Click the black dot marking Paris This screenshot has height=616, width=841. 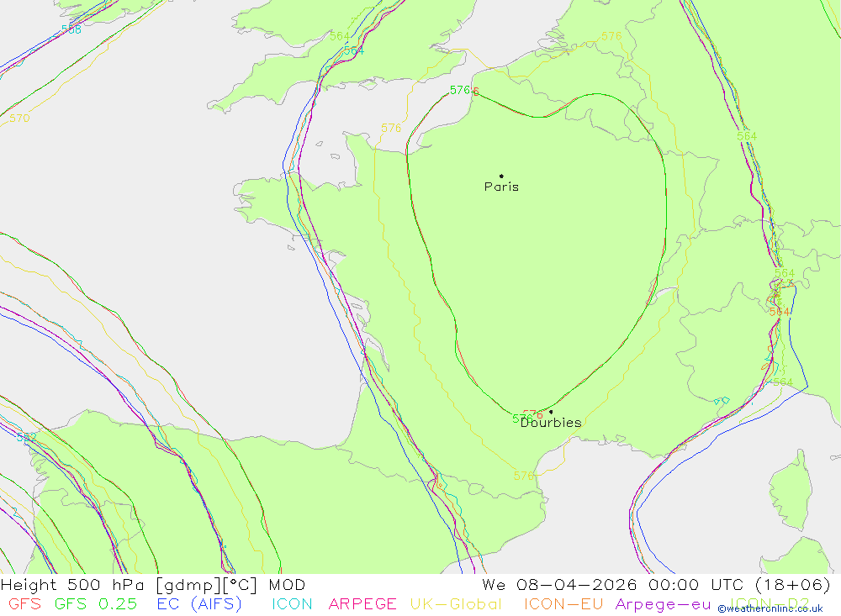click(x=501, y=176)
